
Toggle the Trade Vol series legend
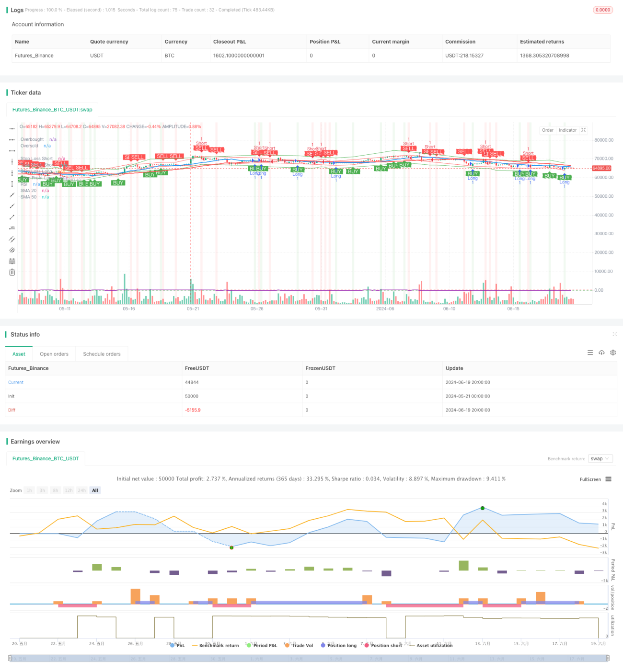299,645
